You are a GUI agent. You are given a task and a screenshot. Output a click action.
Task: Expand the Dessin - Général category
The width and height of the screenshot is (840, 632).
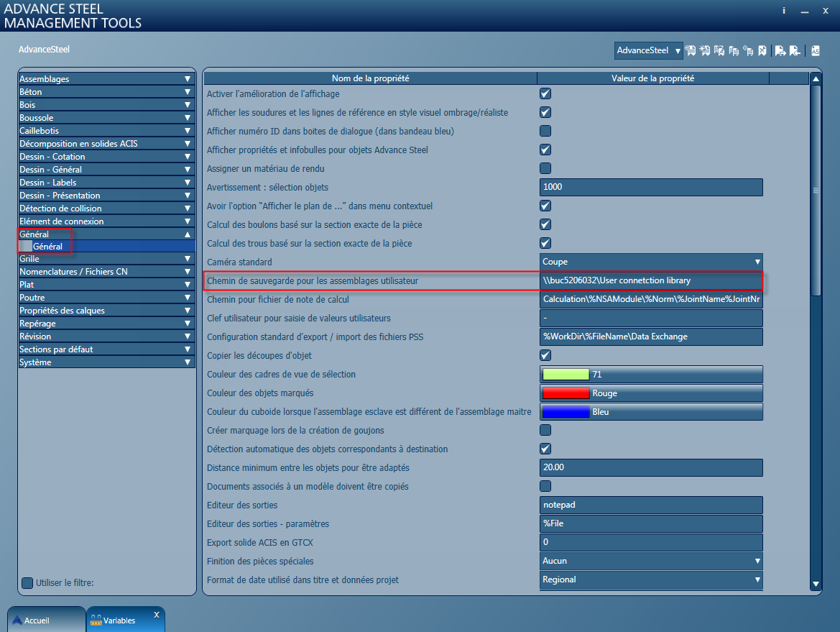106,170
